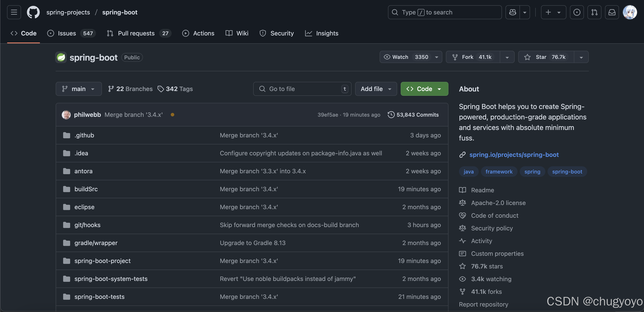Open the Add file dropdown
The height and width of the screenshot is (312, 644).
tap(376, 89)
